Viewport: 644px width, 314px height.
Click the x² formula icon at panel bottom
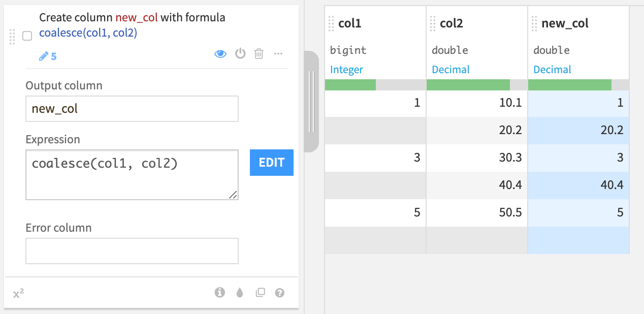coord(18,293)
